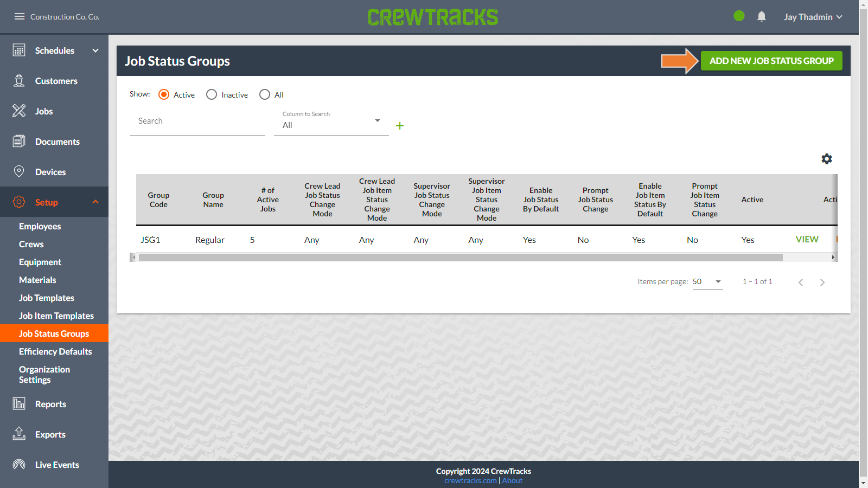
Task: Open the Job Templates page
Action: click(x=47, y=298)
